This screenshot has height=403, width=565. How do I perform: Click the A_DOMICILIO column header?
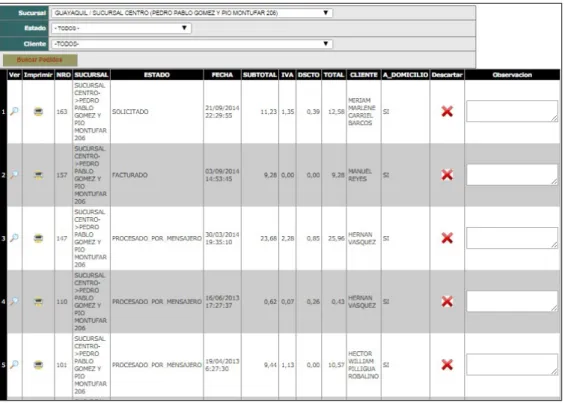405,75
